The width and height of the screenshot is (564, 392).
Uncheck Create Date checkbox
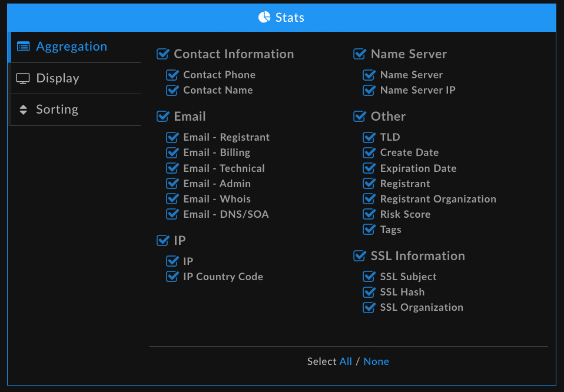pos(369,153)
